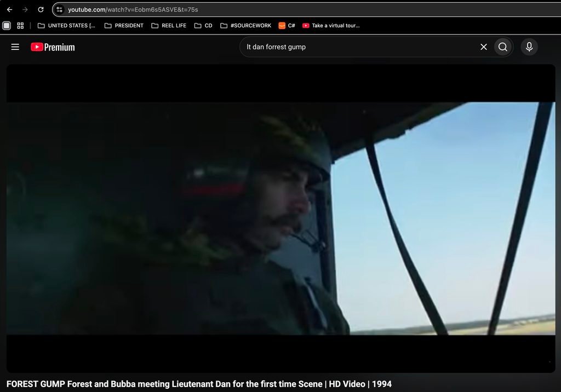Open the #SOURCEWORK bookmark folder
Viewport: 561px width, 392px height.
(246, 25)
